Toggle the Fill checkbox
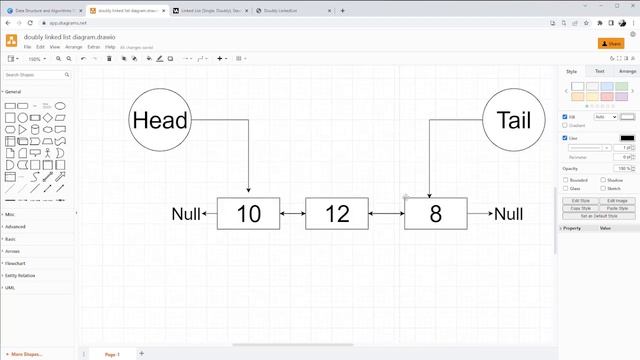Image resolution: width=640 pixels, height=360 pixels. (x=565, y=117)
